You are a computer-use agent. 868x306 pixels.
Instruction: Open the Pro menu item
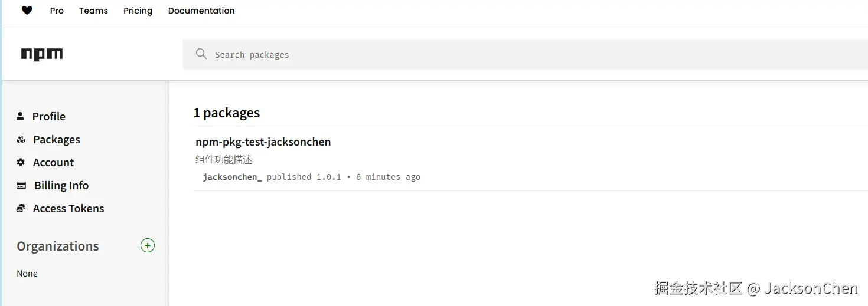click(x=57, y=11)
